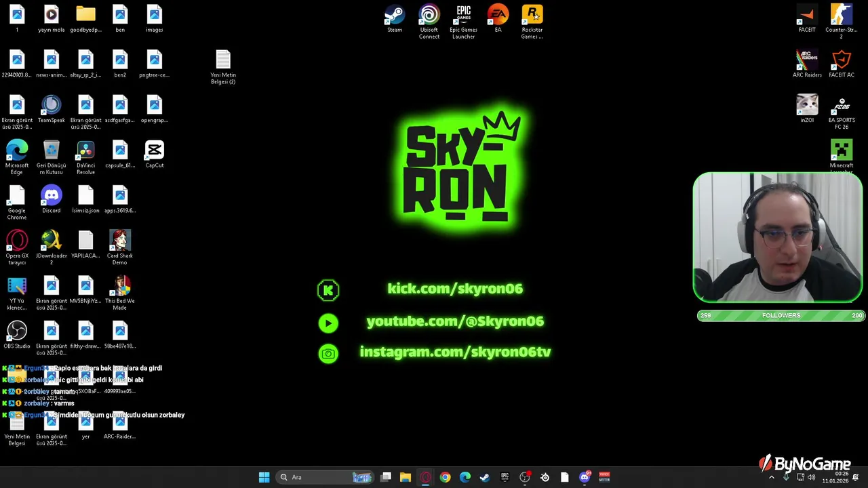Open Google Chrome from the taskbar
The image size is (868, 488).
445,477
